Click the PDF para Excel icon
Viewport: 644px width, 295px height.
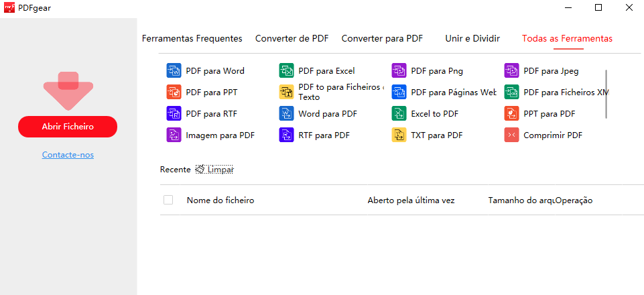[x=286, y=70]
